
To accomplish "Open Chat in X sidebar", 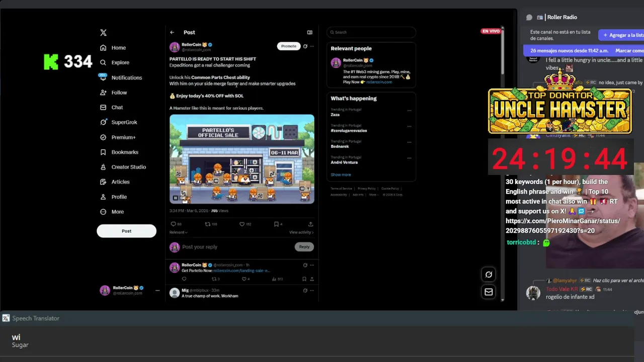I will point(112,107).
